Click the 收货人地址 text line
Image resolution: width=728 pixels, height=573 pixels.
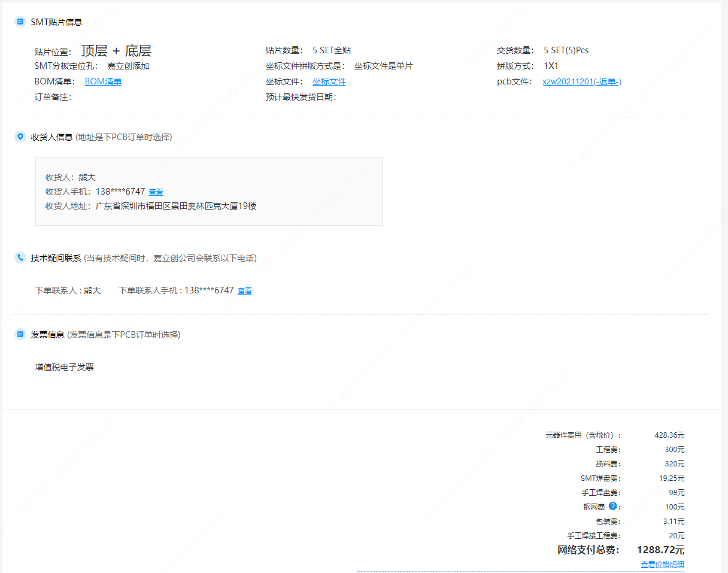pyautogui.click(x=151, y=206)
